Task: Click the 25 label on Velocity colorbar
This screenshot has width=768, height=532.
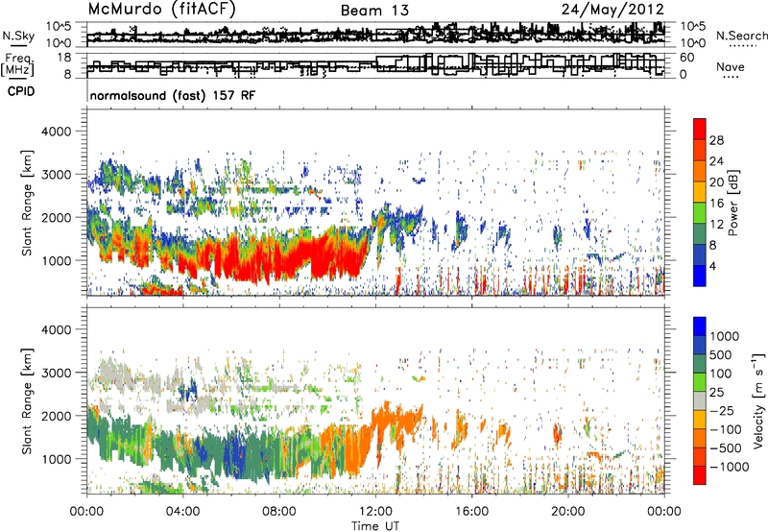Action: click(717, 393)
